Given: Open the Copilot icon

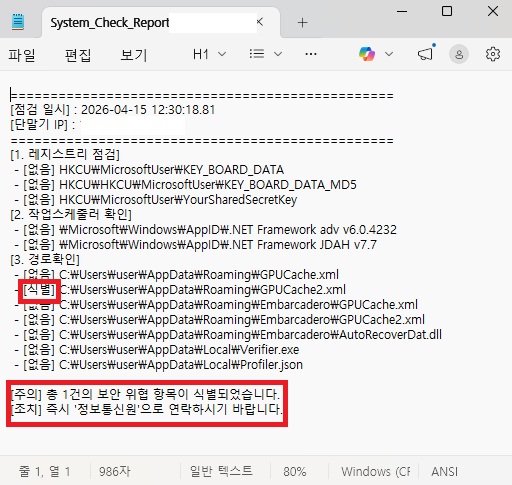Looking at the screenshot, I should click(x=367, y=54).
